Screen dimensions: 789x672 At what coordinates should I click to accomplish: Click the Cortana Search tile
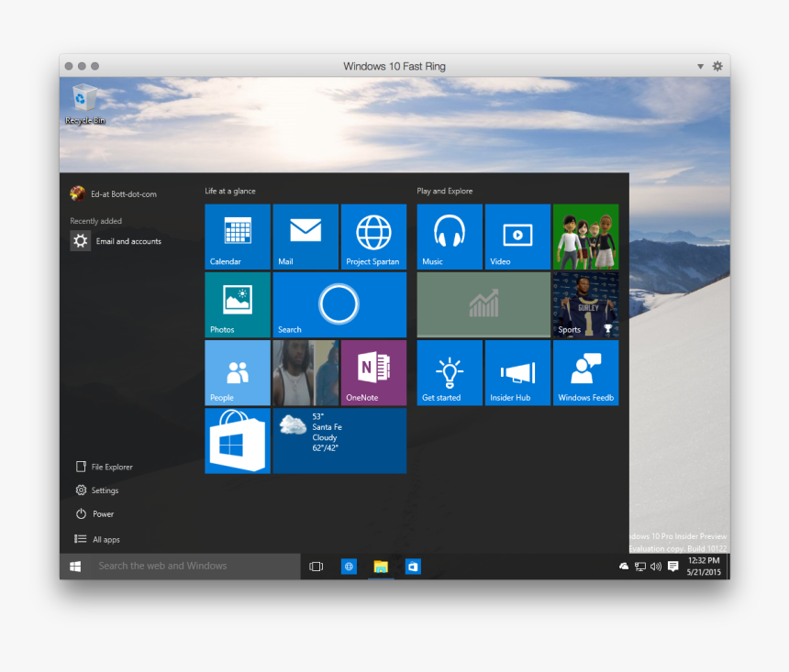(339, 304)
